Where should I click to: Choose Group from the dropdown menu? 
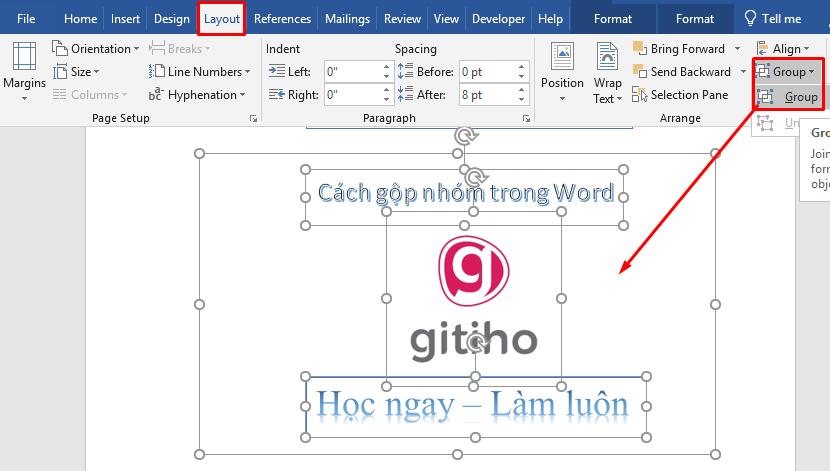pyautogui.click(x=788, y=97)
